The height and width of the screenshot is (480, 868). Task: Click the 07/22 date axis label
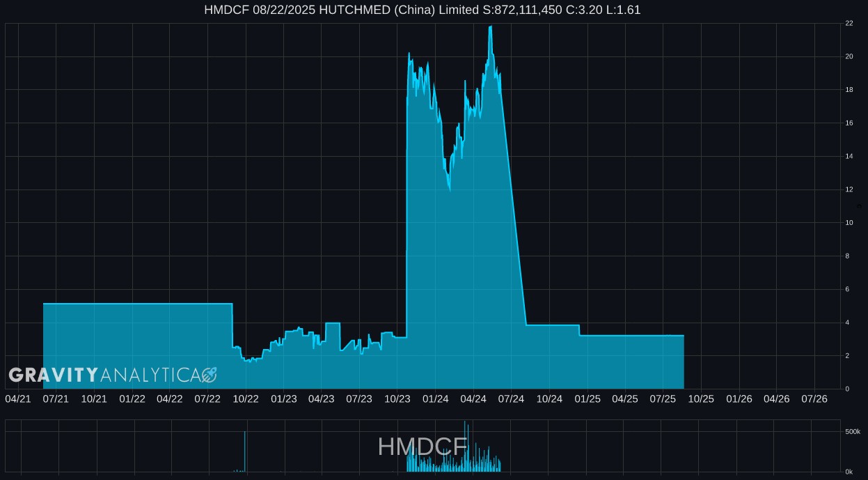(207, 398)
